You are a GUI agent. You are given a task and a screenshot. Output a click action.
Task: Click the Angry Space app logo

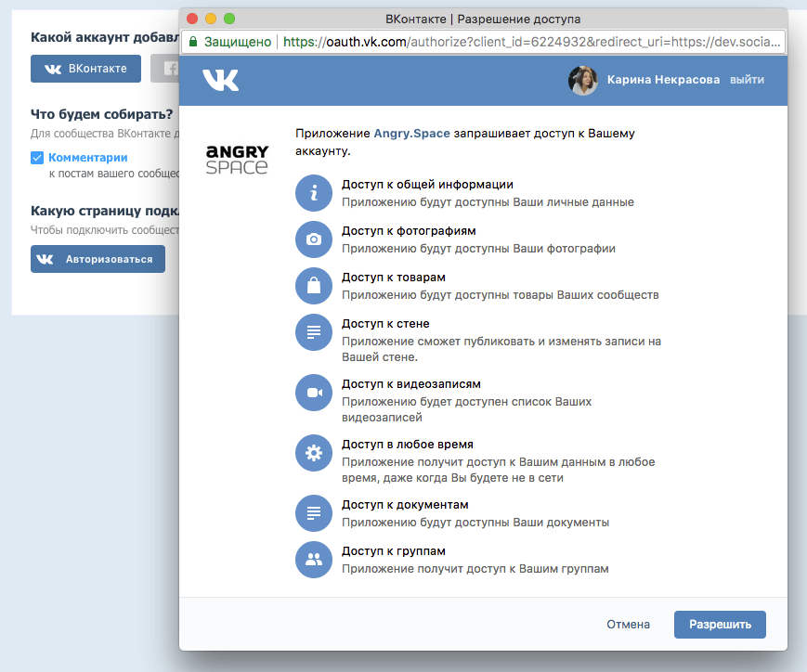[237, 160]
